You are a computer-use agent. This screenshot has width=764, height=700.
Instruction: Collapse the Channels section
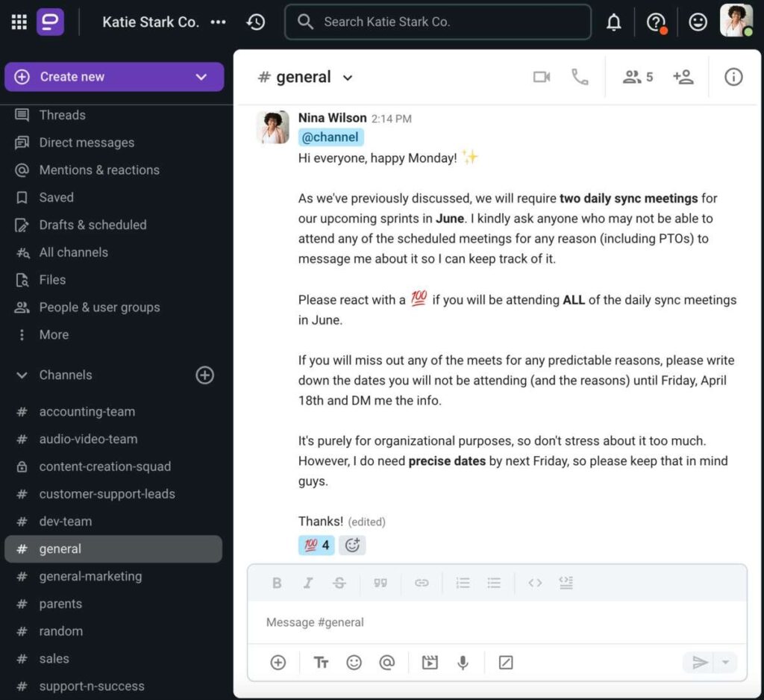(x=22, y=375)
